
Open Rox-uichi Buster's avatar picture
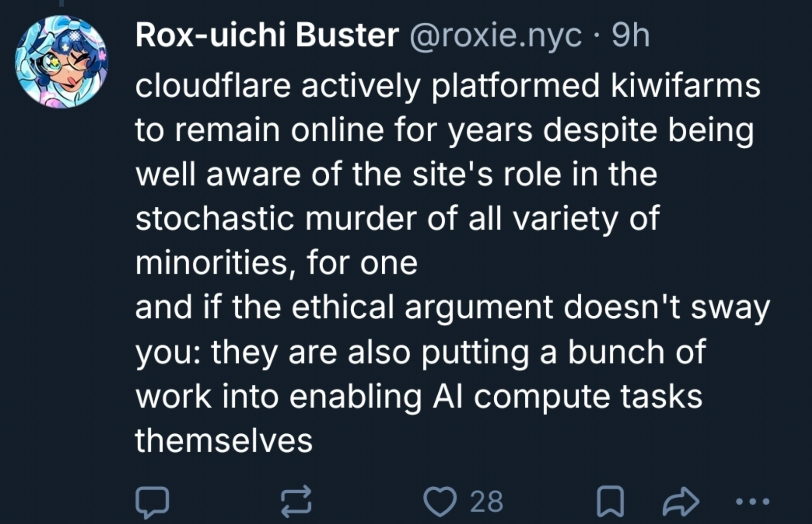coord(62,62)
